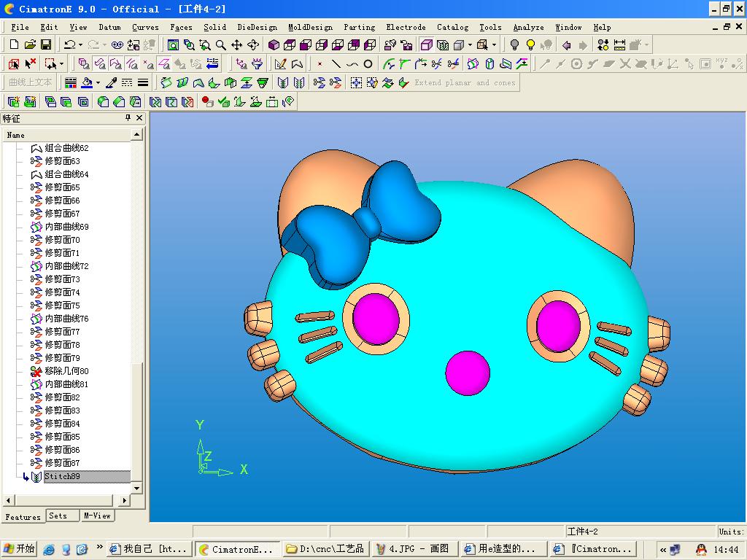Screen dimensions: 747x560
Task: Open a file using the folder icon
Action: click(x=30, y=44)
